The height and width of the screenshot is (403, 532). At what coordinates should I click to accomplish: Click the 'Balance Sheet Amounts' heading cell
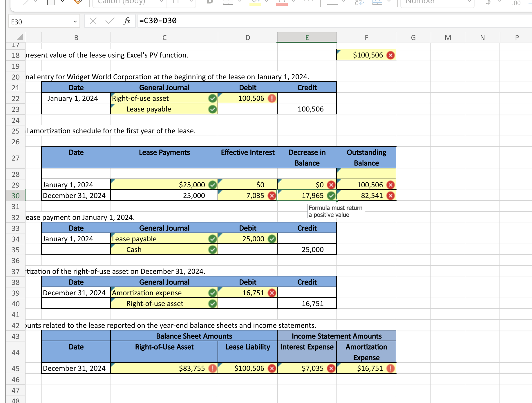click(194, 336)
